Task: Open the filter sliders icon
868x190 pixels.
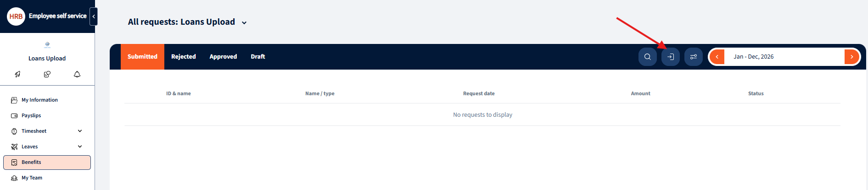Action: (693, 57)
